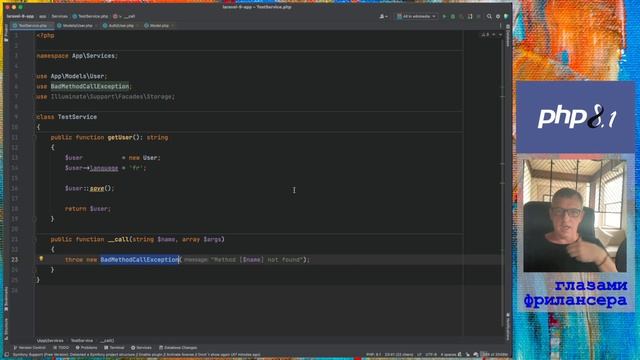Screen dimensions: 640x360
Task: Open the Bookmarks tool window stripe
Action: [6, 298]
